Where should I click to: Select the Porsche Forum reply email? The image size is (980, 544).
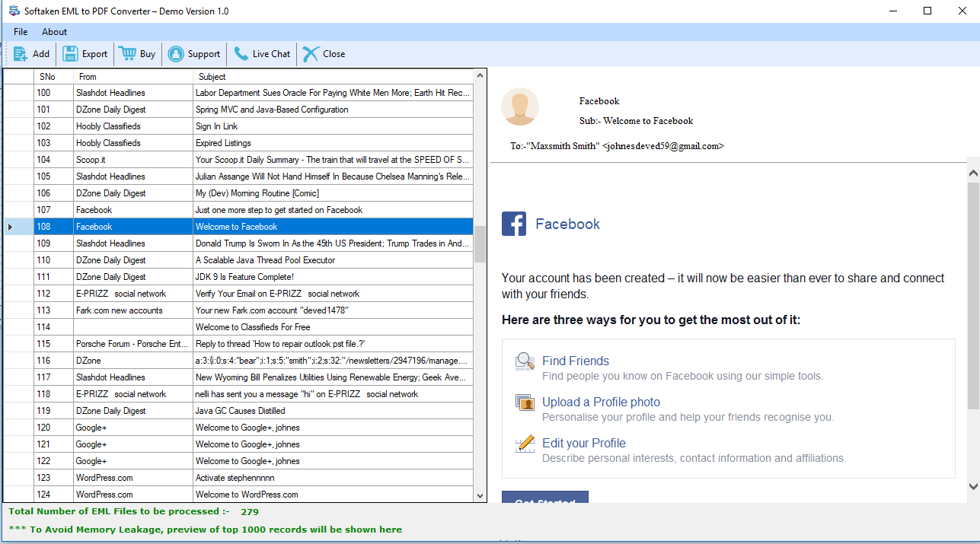point(238,344)
